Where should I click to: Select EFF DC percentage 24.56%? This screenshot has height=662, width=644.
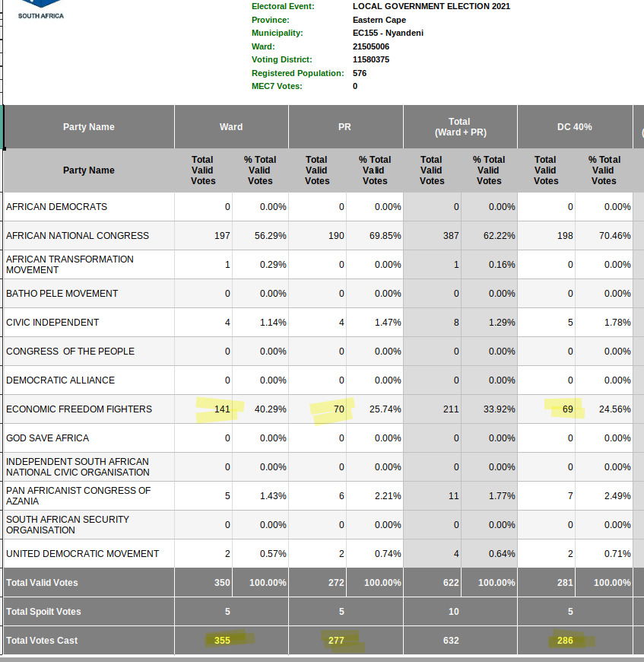coord(615,409)
